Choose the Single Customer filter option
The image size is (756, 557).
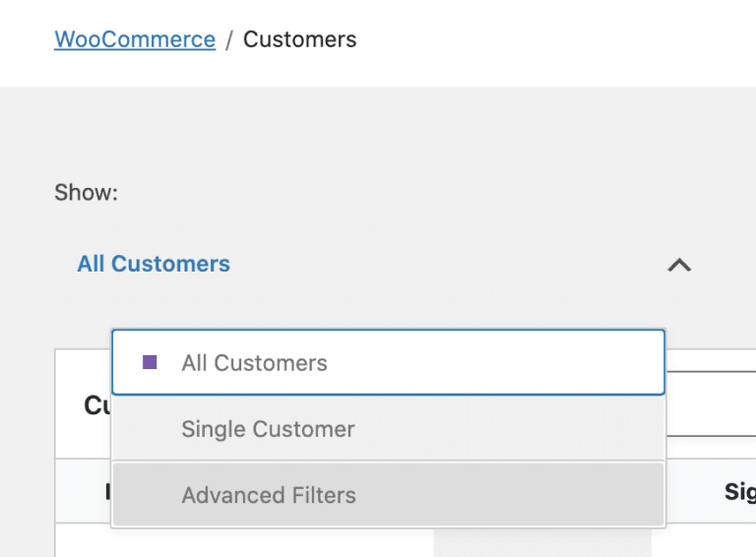tap(268, 429)
